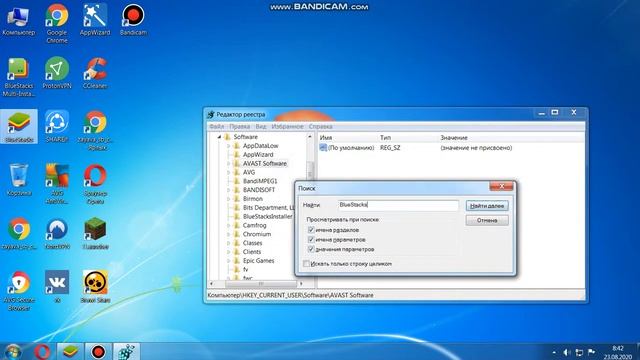
Task: Open the Файл menu
Action: coord(216,127)
